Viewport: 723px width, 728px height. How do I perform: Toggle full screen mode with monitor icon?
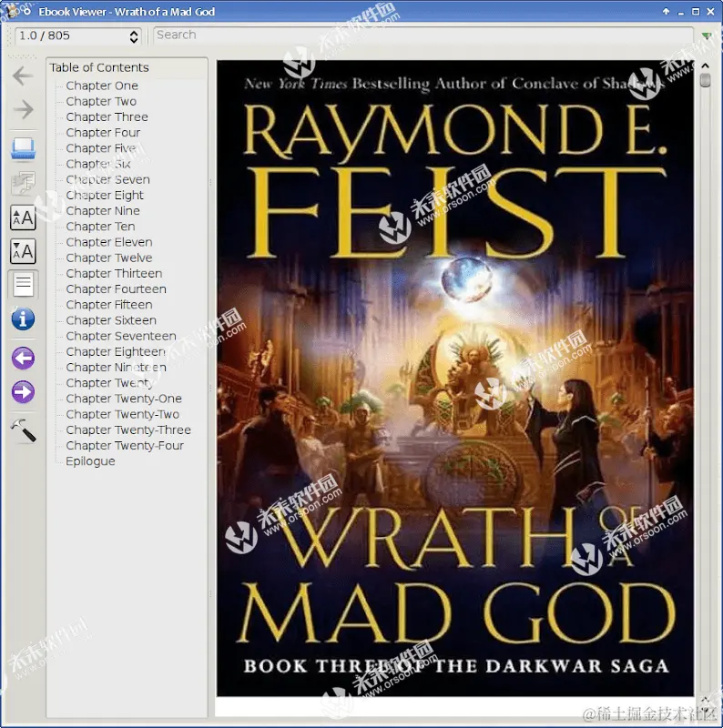tap(24, 148)
